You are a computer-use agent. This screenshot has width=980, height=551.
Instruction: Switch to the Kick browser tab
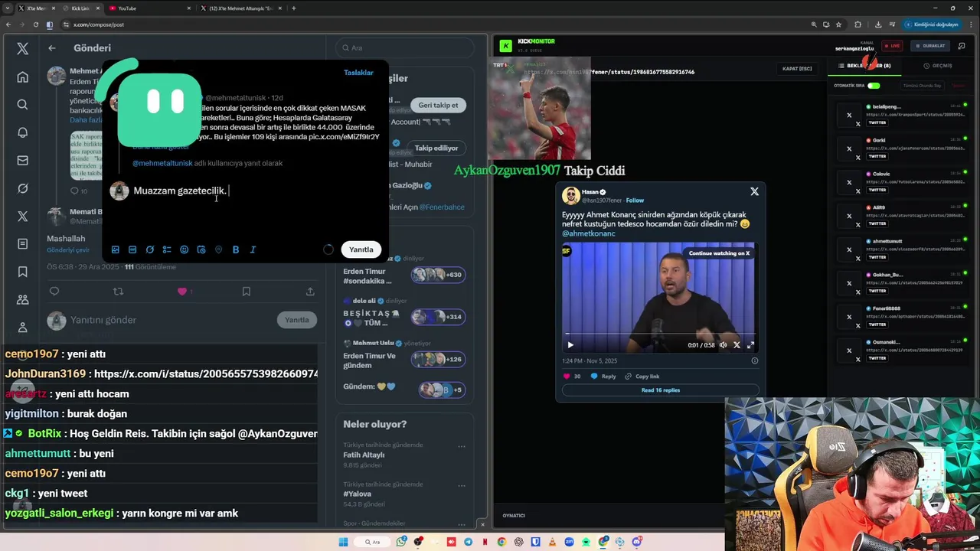pos(80,8)
